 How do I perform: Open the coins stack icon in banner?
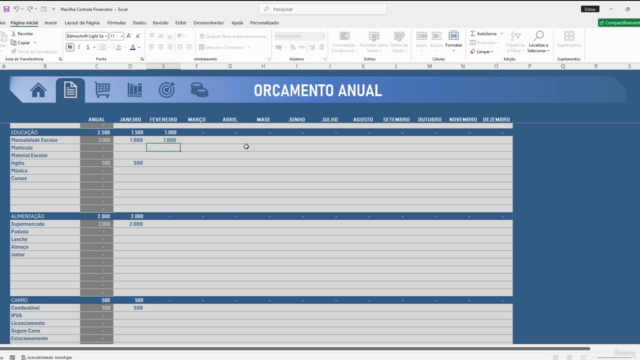click(x=199, y=90)
